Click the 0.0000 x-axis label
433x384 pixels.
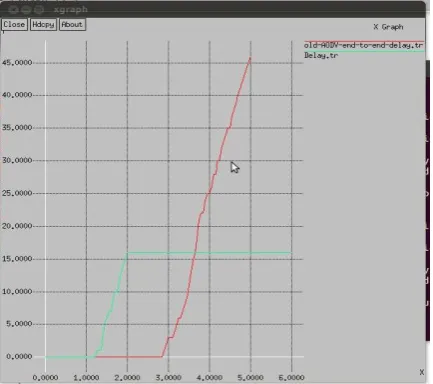(x=45, y=378)
